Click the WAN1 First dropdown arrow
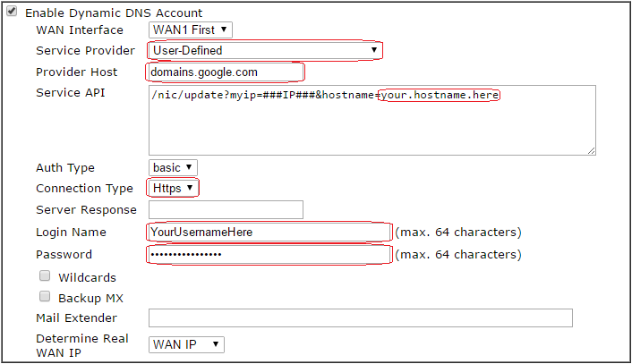632x364 pixels. [x=224, y=30]
